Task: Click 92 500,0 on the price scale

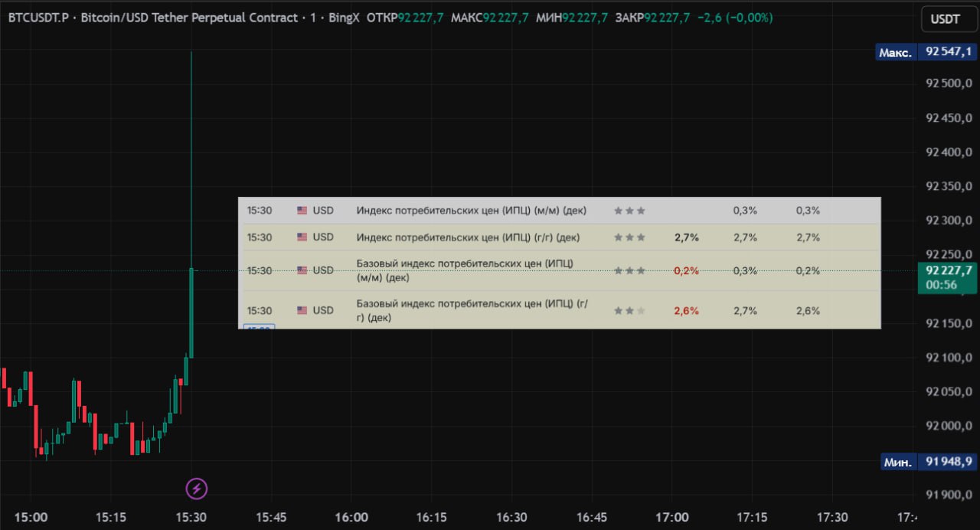Action: point(949,83)
